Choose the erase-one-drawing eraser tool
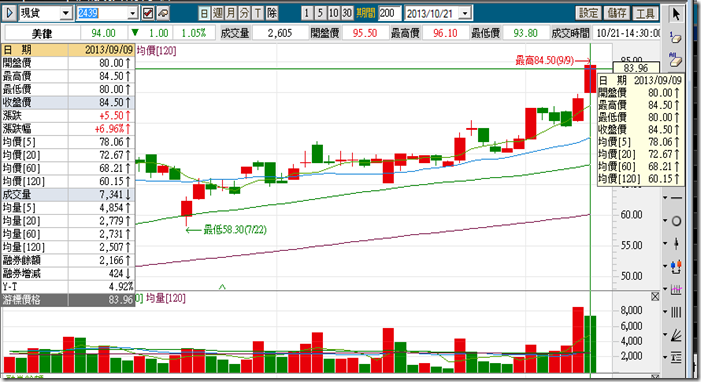Viewport: 701px width, 382px height. pyautogui.click(x=676, y=37)
